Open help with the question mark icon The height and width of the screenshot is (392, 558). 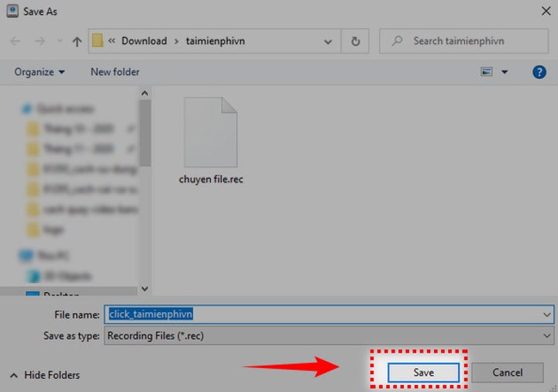point(539,72)
